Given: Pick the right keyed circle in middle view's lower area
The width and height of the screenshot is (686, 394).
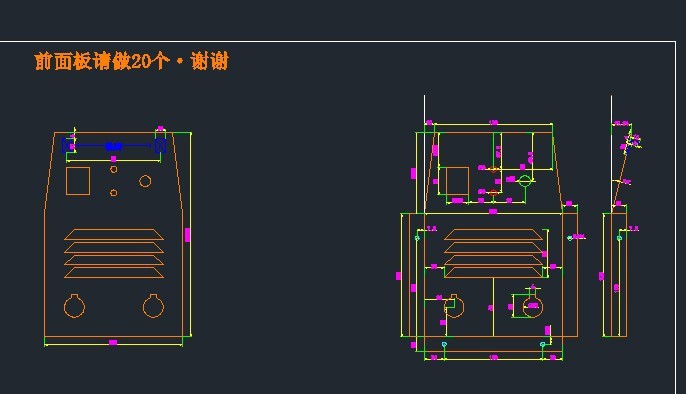Looking at the screenshot, I should [532, 306].
